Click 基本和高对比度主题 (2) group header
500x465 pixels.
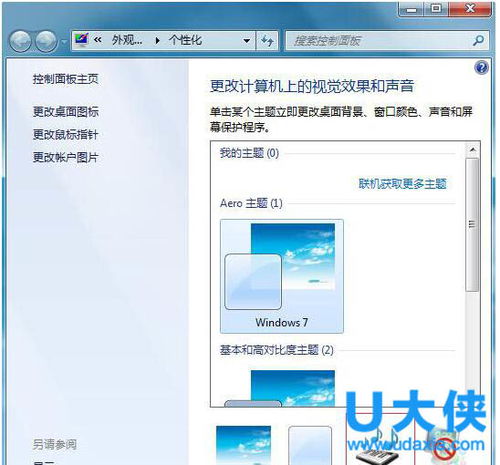[x=276, y=350]
